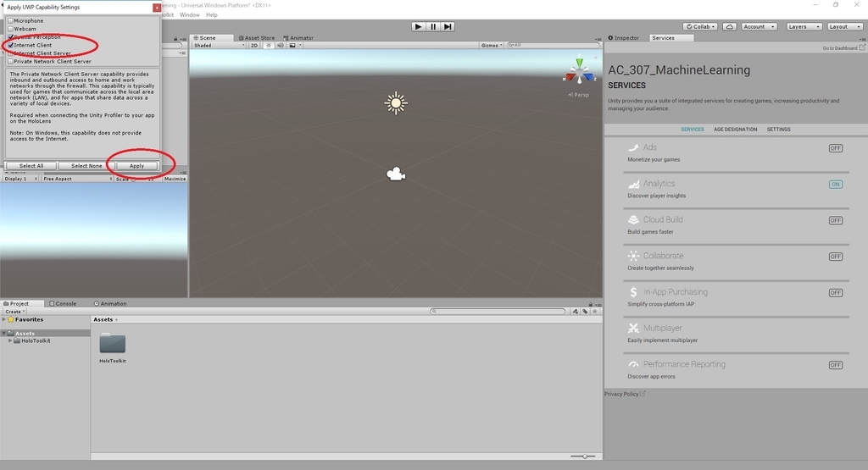This screenshot has height=470, width=868.
Task: Close the Apply UWP Capability Settings dialog
Action: [x=157, y=8]
